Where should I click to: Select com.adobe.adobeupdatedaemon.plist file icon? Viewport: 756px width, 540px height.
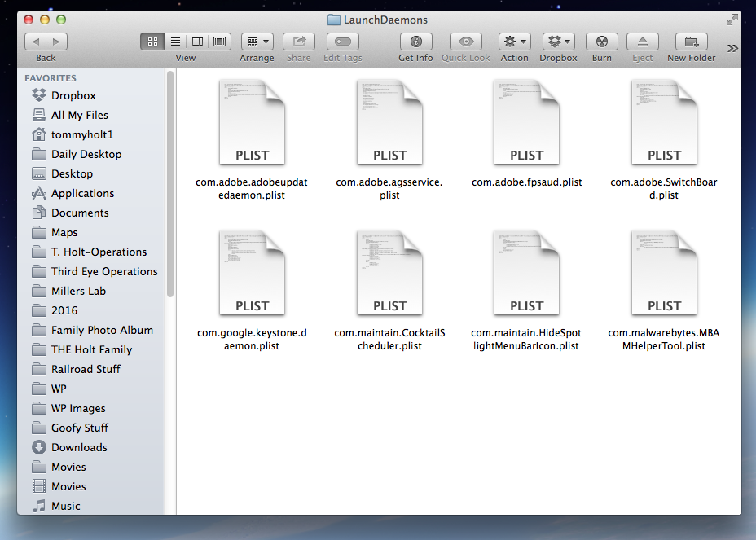[x=252, y=122]
